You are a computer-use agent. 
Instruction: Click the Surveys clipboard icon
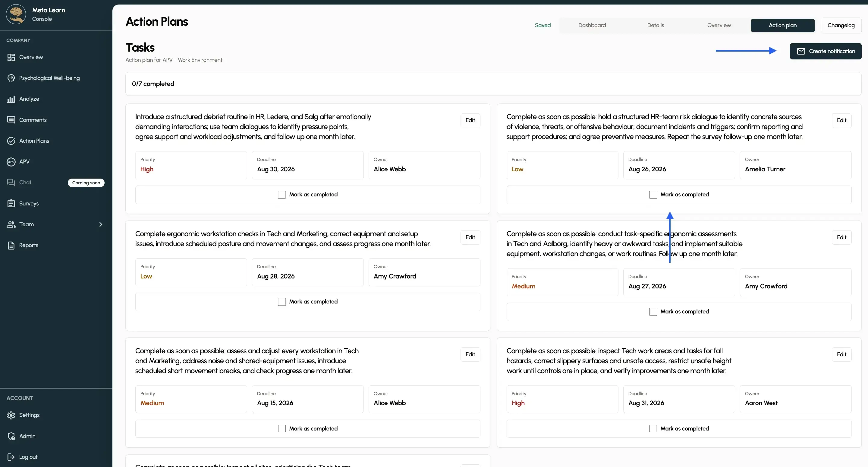pyautogui.click(x=11, y=204)
